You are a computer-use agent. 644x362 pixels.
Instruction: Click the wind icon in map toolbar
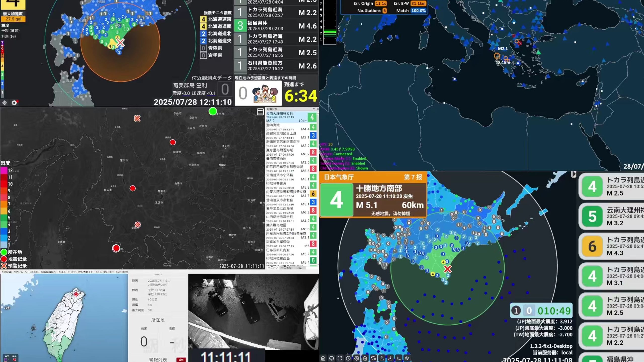407,358
